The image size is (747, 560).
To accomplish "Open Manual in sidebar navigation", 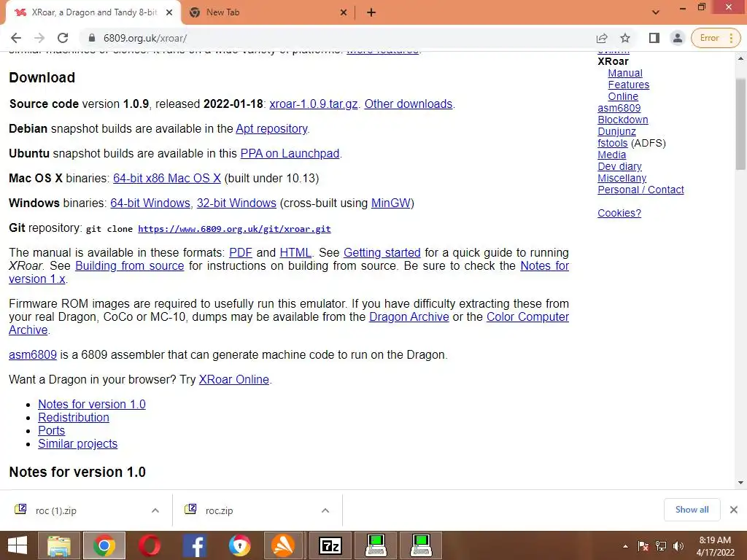I will [625, 73].
